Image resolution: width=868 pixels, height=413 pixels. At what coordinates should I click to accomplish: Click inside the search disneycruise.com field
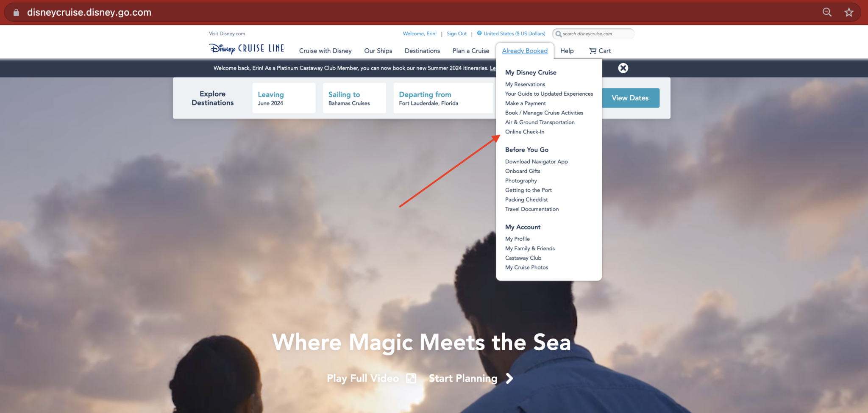click(598, 34)
